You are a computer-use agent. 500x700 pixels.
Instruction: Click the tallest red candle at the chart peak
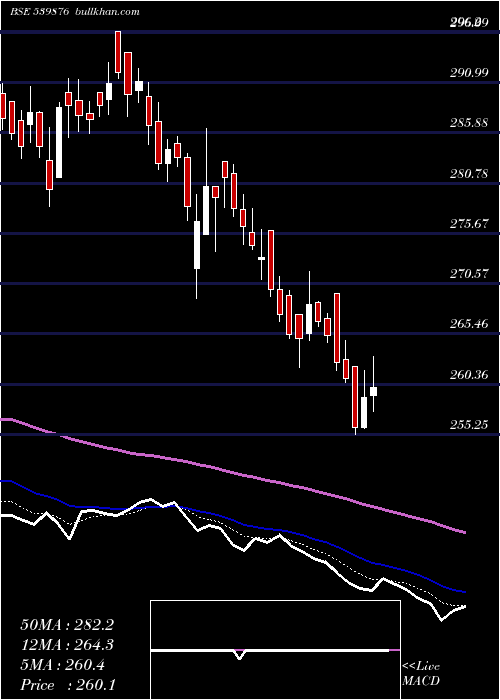tap(118, 52)
